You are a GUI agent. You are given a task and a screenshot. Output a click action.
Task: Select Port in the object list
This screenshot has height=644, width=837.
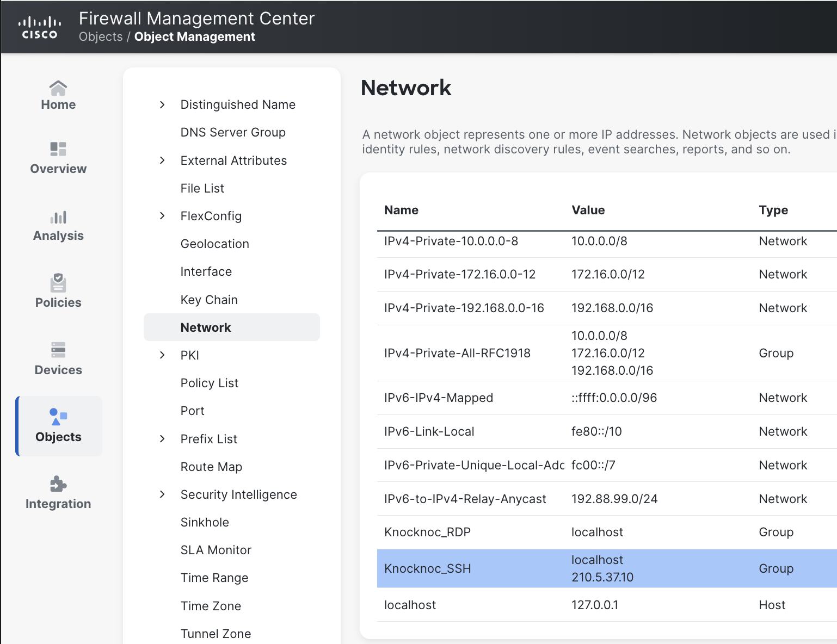[193, 411]
